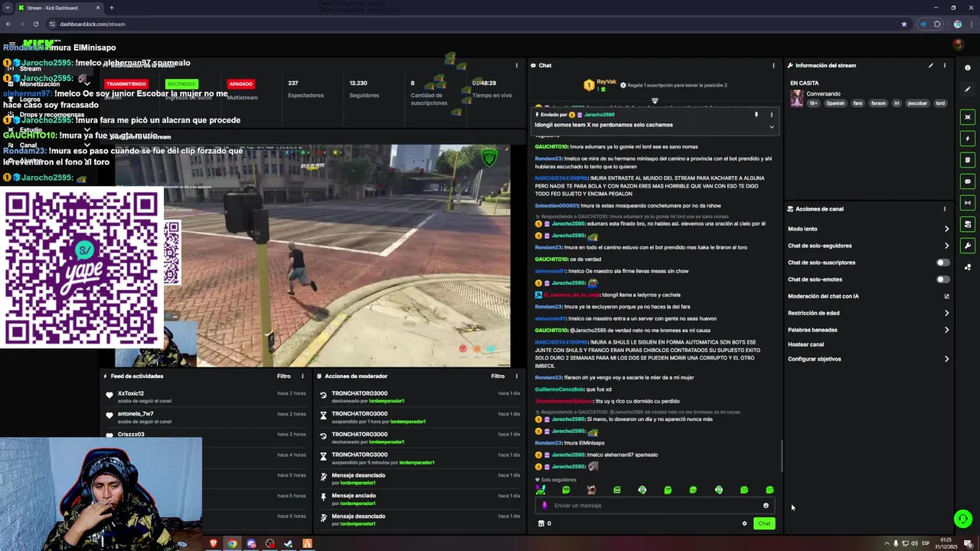Click the purple identity icon in message box

click(545, 505)
